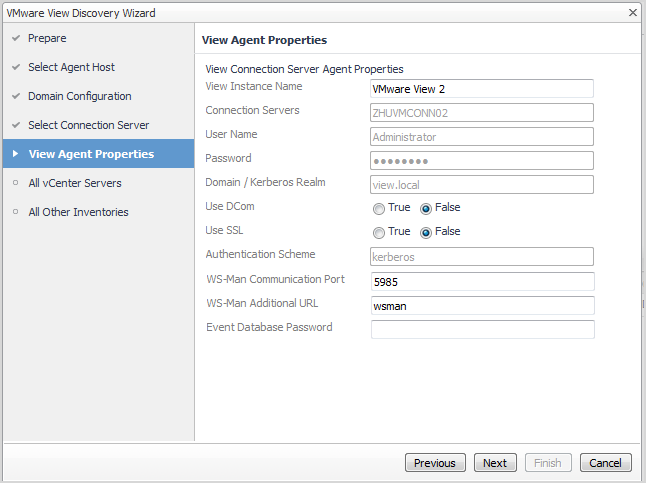Image resolution: width=646 pixels, height=483 pixels.
Task: Open the Select Agent Host step
Action: point(71,67)
